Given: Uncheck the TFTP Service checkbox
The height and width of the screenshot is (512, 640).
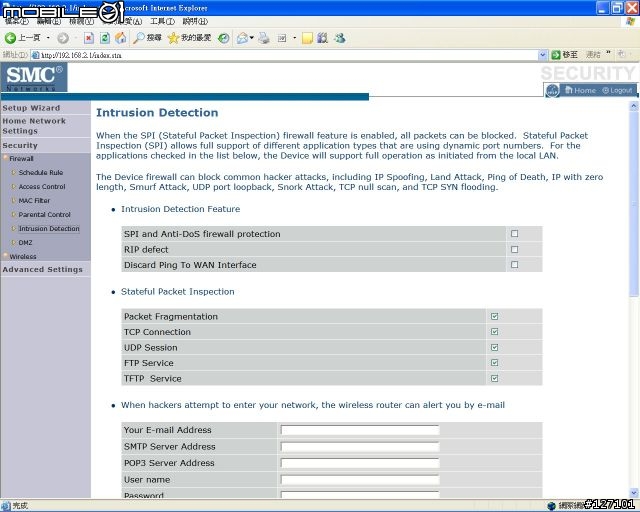Looking at the screenshot, I should [x=495, y=378].
